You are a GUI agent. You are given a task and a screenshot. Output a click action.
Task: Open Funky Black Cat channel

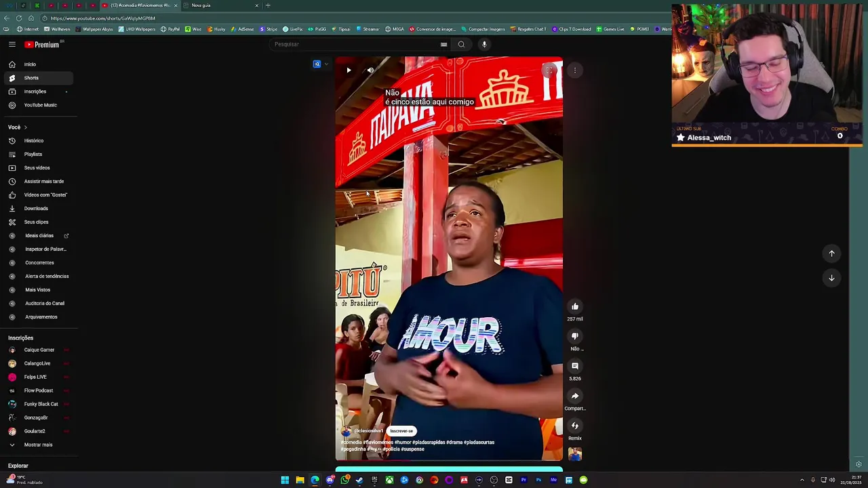click(37, 404)
